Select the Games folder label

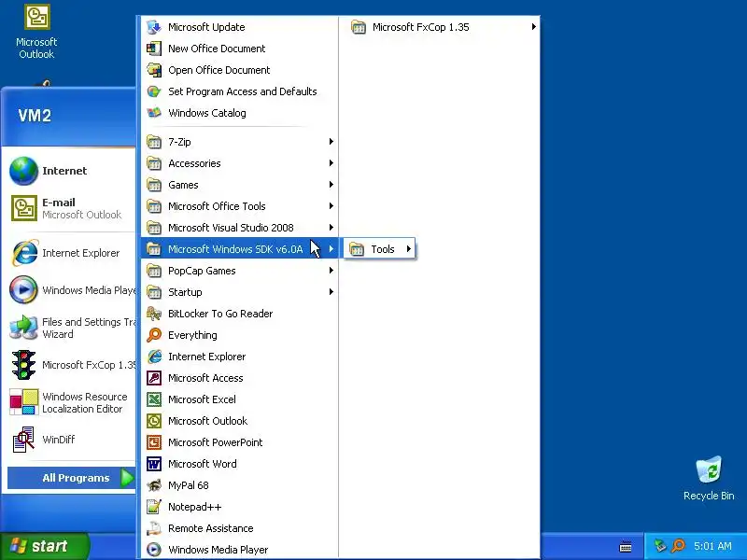point(183,185)
